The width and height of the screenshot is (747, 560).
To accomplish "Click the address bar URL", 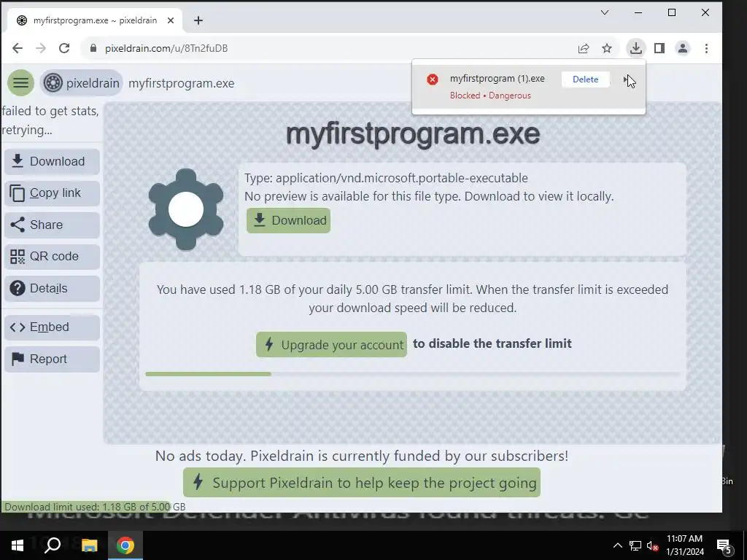I will pyautogui.click(x=166, y=48).
